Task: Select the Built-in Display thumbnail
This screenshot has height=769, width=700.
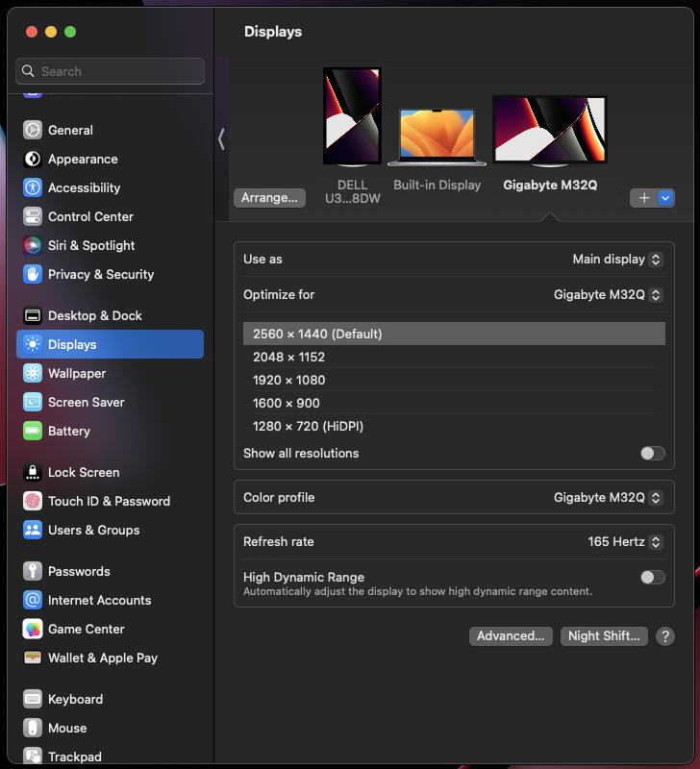Action: (x=437, y=137)
